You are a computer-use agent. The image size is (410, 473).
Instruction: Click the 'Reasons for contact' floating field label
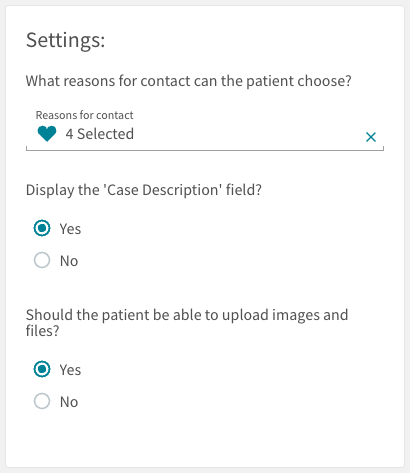click(84, 115)
